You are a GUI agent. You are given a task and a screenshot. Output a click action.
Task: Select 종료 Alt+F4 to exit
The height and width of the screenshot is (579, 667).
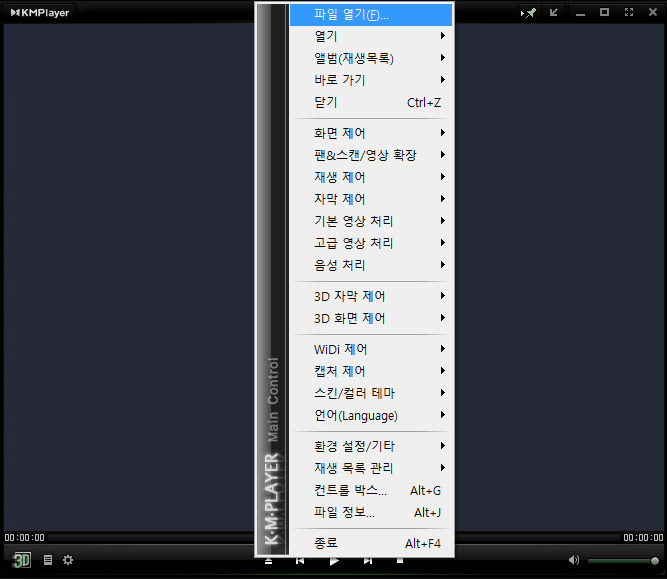pos(371,543)
